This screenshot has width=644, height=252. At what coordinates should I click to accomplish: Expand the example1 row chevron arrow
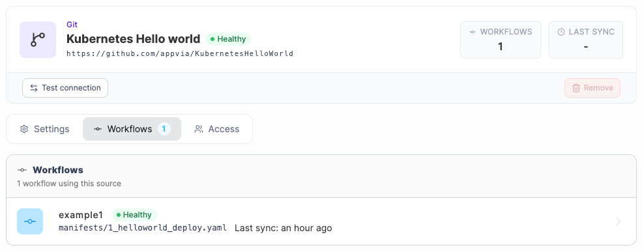point(619,221)
